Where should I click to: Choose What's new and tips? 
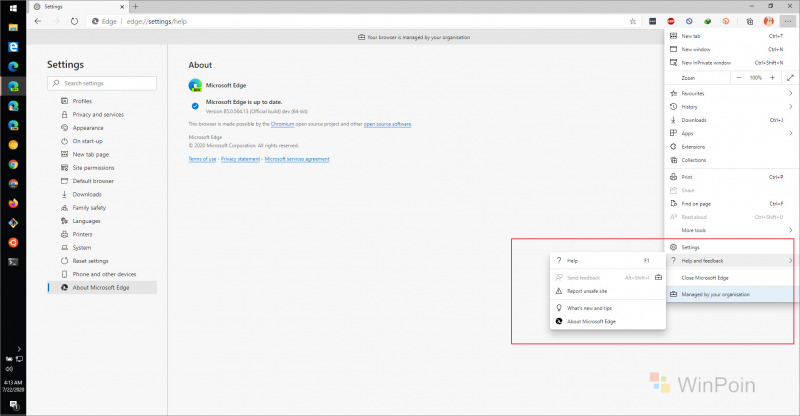[608, 308]
